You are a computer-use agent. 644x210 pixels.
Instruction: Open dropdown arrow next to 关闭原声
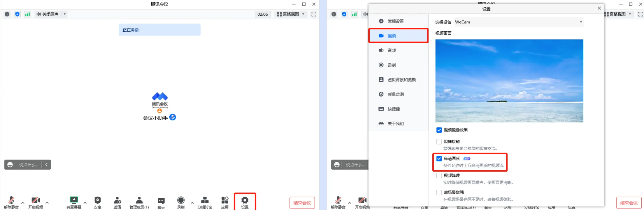tap(65, 14)
